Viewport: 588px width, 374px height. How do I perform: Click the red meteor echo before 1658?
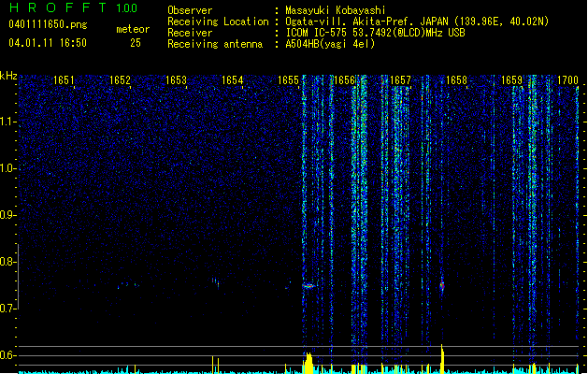(x=442, y=286)
